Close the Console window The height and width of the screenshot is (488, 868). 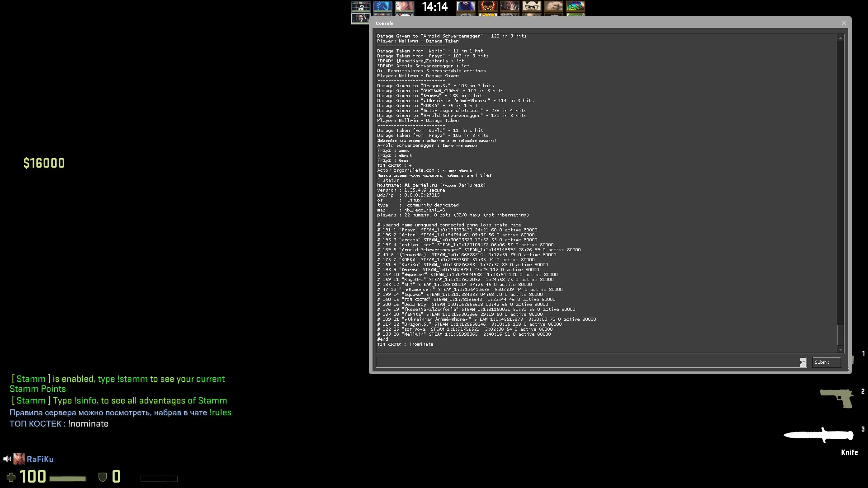click(x=844, y=23)
